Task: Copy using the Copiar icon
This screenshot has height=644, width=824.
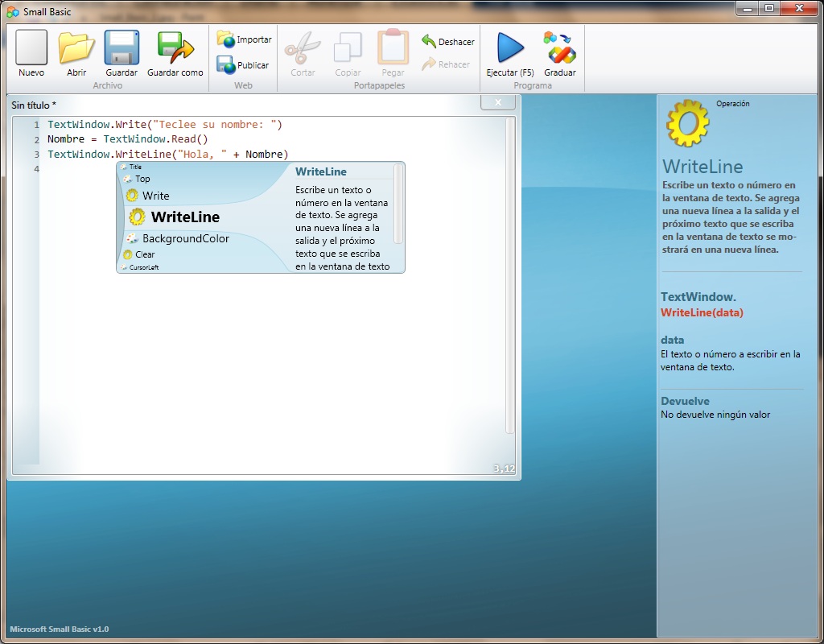Action: click(x=348, y=47)
